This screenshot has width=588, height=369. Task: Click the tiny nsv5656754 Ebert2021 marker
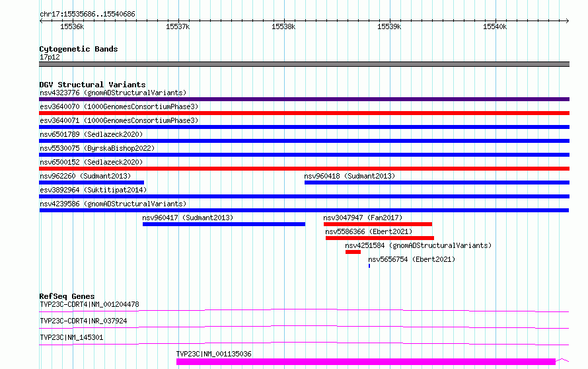click(369, 266)
